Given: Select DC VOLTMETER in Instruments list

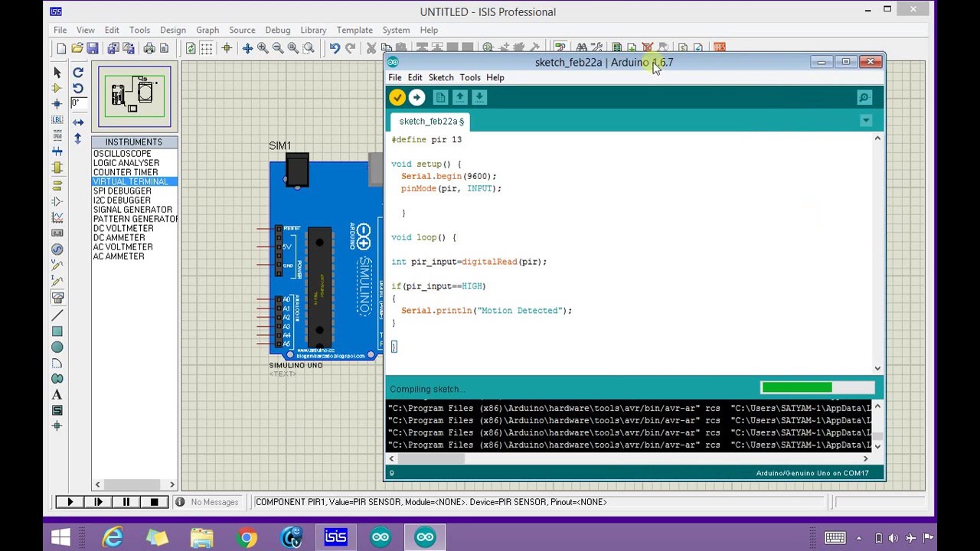Looking at the screenshot, I should click(x=123, y=228).
